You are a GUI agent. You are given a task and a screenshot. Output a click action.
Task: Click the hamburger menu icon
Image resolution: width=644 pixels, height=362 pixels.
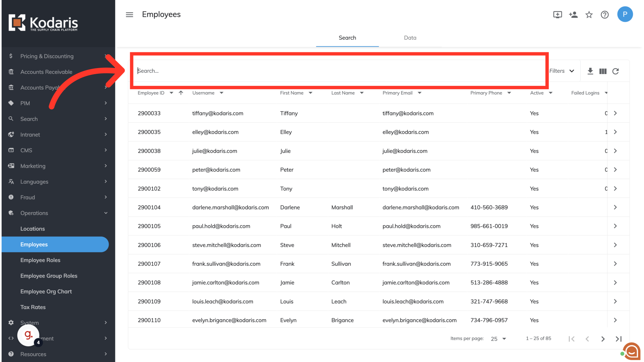[129, 14]
